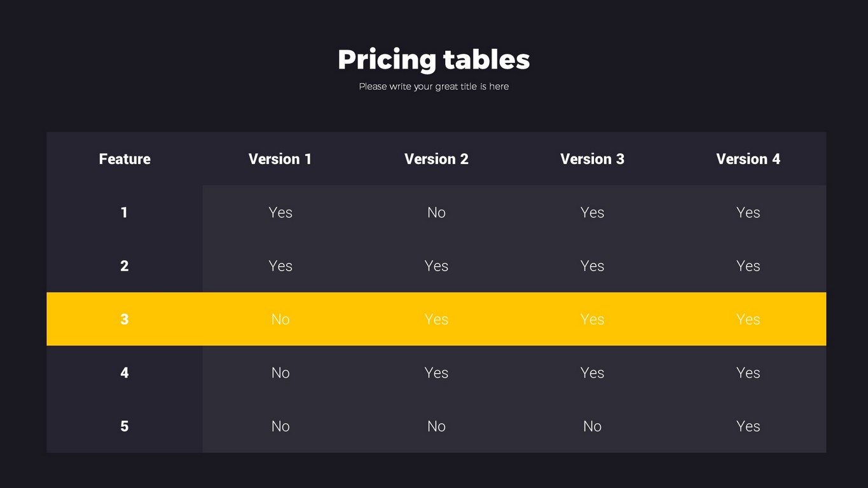Click feature row label "2"
Screen dimensions: 868x488
tap(125, 266)
